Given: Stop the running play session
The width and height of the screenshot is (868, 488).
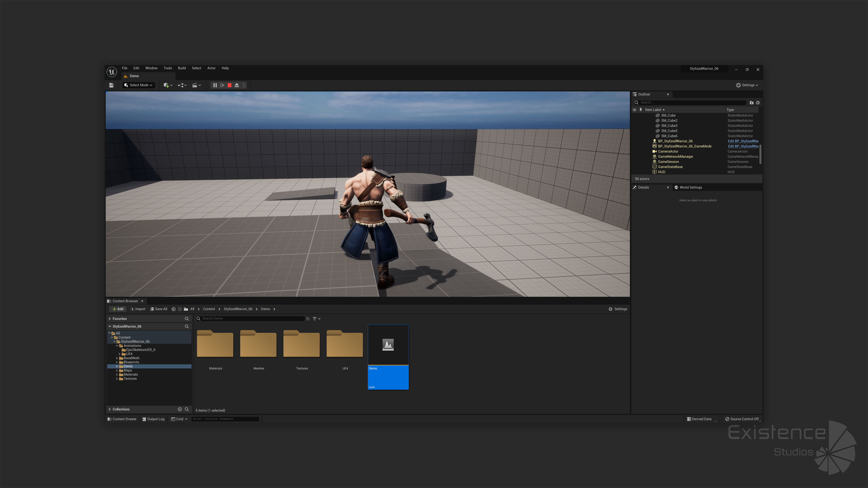Looking at the screenshot, I should (x=229, y=85).
